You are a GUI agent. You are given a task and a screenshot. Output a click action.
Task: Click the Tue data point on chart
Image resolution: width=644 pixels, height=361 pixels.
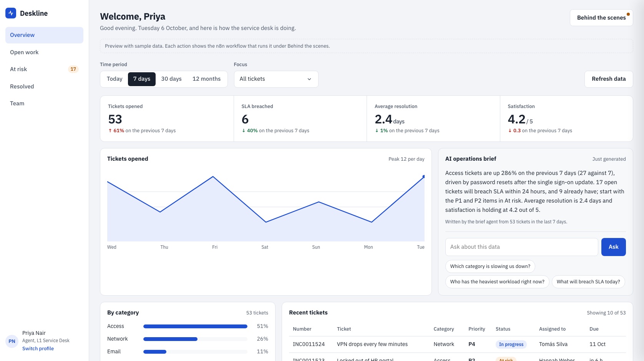(423, 176)
